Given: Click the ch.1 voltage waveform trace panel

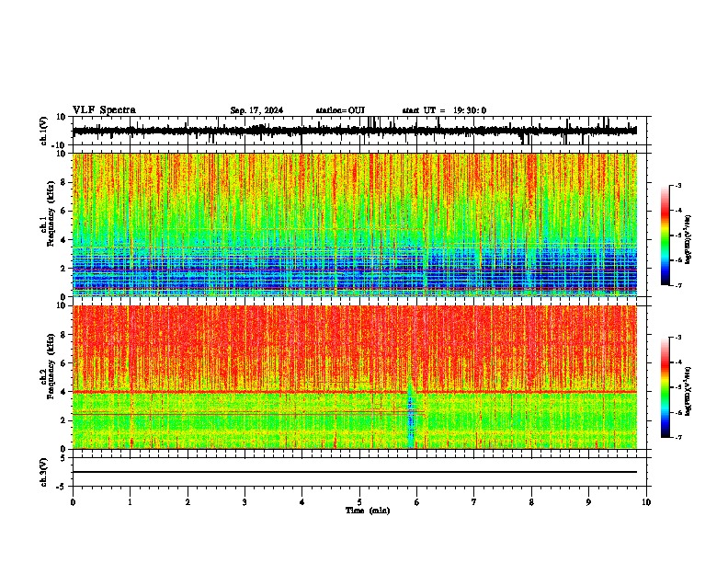Looking at the screenshot, I should coord(359,131).
